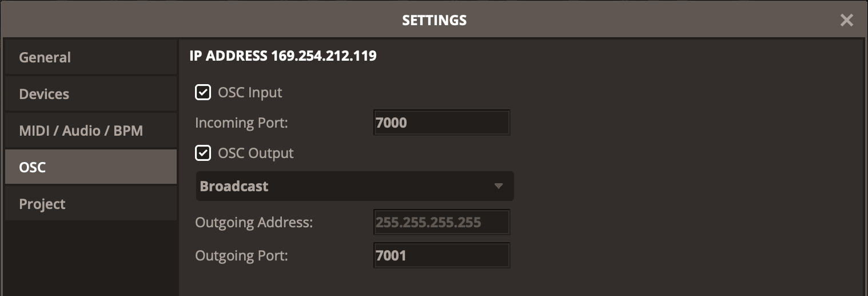Switch to the Devices settings tab
The height and width of the screenshot is (296, 868).
click(x=90, y=94)
